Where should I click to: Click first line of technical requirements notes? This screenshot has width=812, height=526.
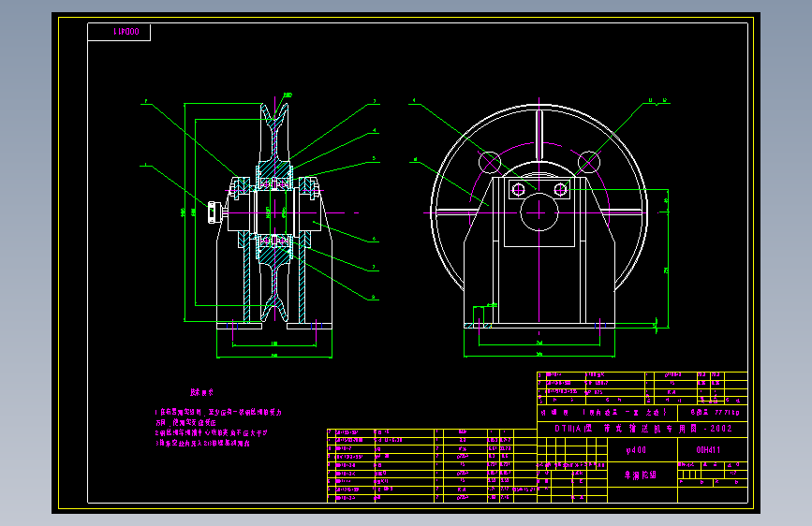[218, 413]
